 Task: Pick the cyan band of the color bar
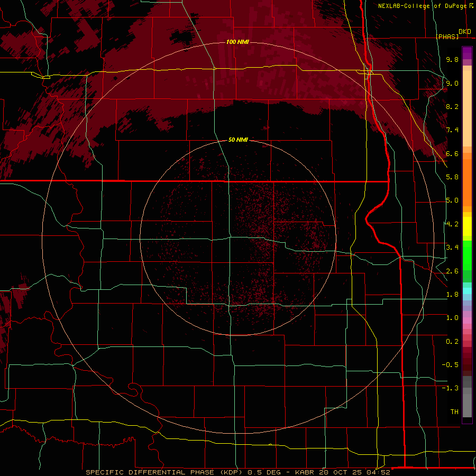pos(467,290)
